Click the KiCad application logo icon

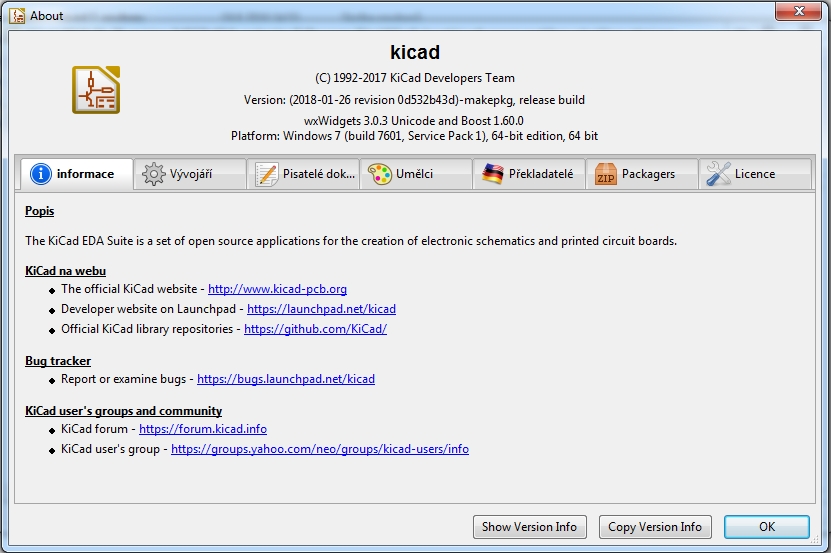point(96,90)
